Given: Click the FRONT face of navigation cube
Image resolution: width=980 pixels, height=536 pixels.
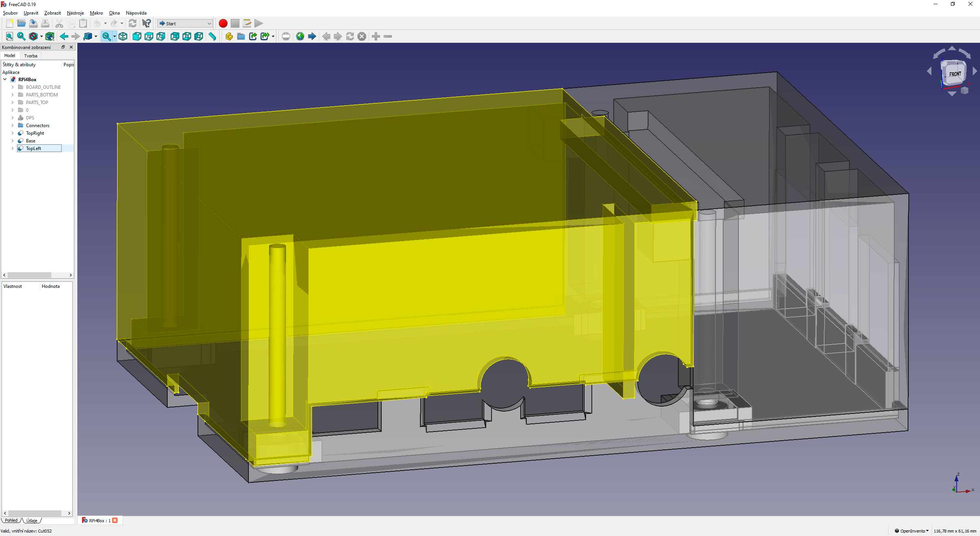Looking at the screenshot, I should (x=955, y=74).
